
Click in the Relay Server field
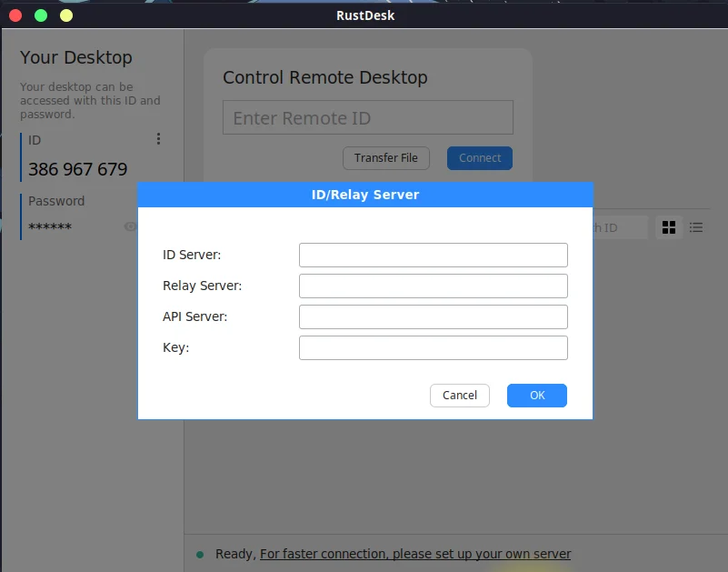434,286
